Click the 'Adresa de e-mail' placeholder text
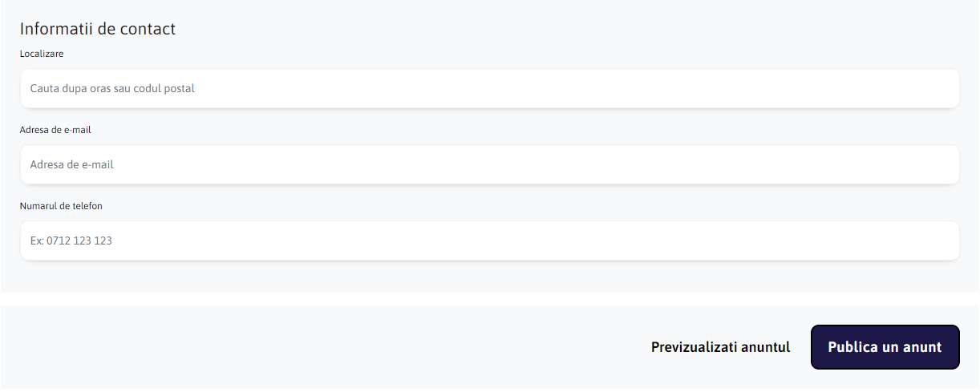This screenshot has width=980, height=392. pos(72,164)
